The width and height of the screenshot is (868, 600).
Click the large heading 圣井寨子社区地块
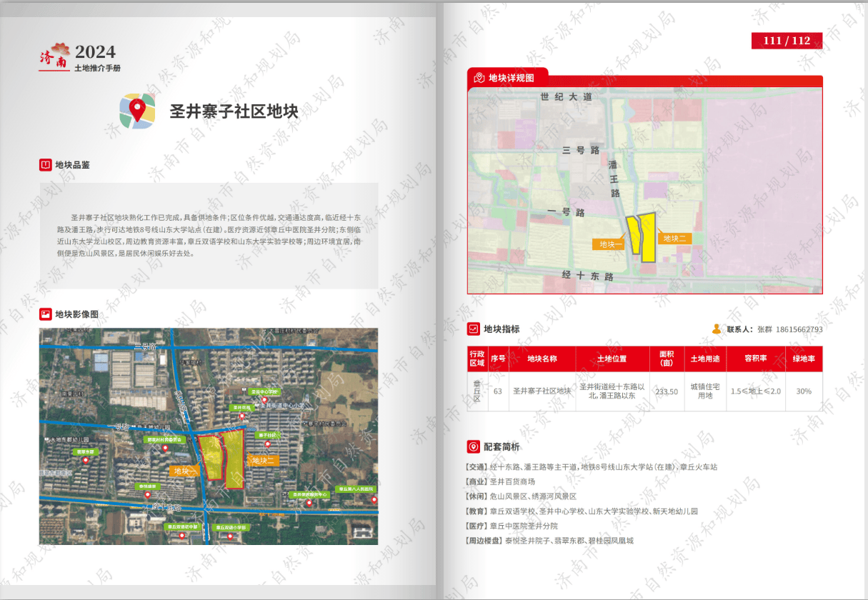[x=234, y=111]
